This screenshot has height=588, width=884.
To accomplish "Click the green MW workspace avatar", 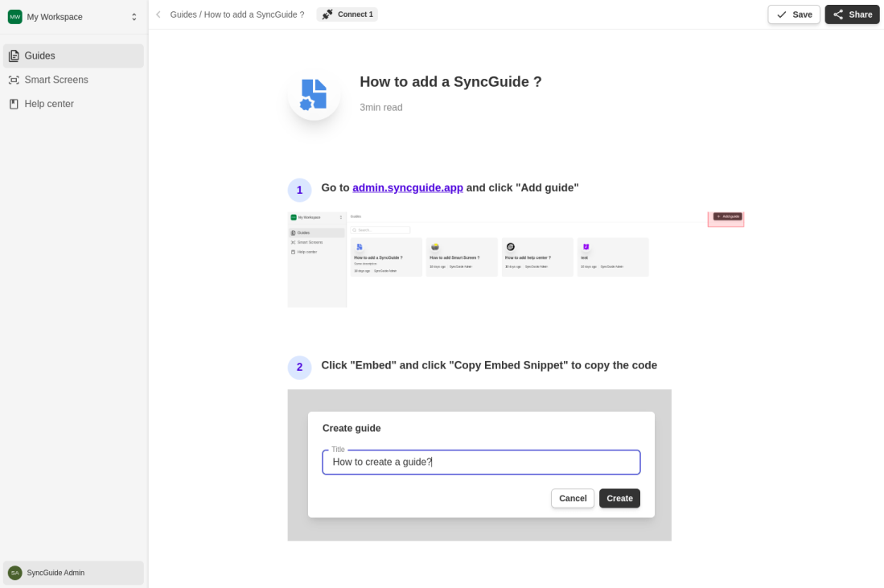I will point(14,17).
